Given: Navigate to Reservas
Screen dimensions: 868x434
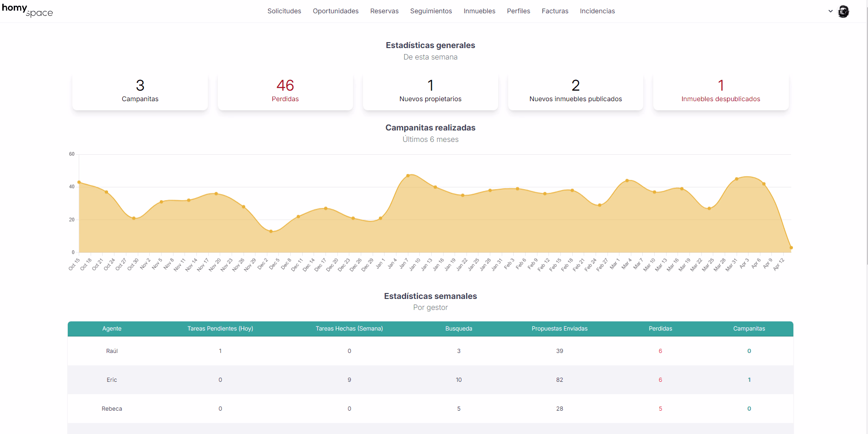Looking at the screenshot, I should tap(385, 11).
